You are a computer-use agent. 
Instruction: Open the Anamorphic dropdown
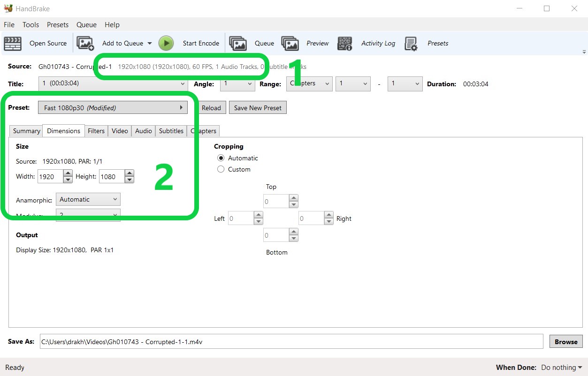(88, 199)
